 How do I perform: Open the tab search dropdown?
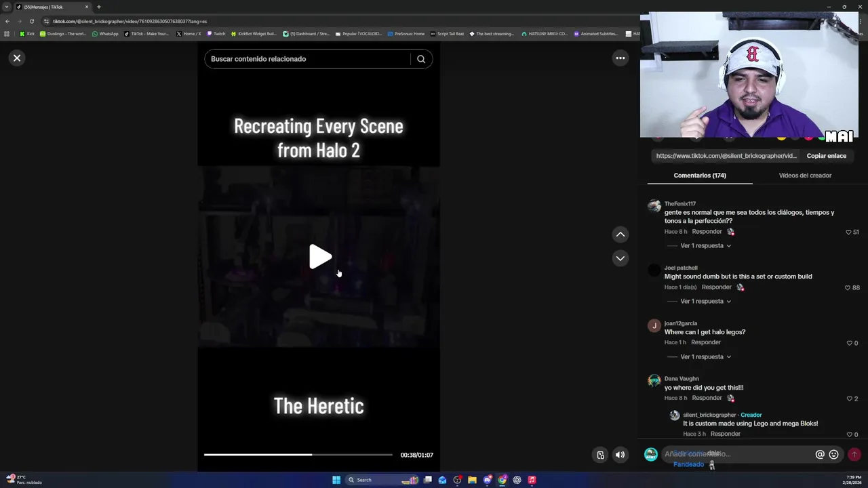tap(7, 7)
